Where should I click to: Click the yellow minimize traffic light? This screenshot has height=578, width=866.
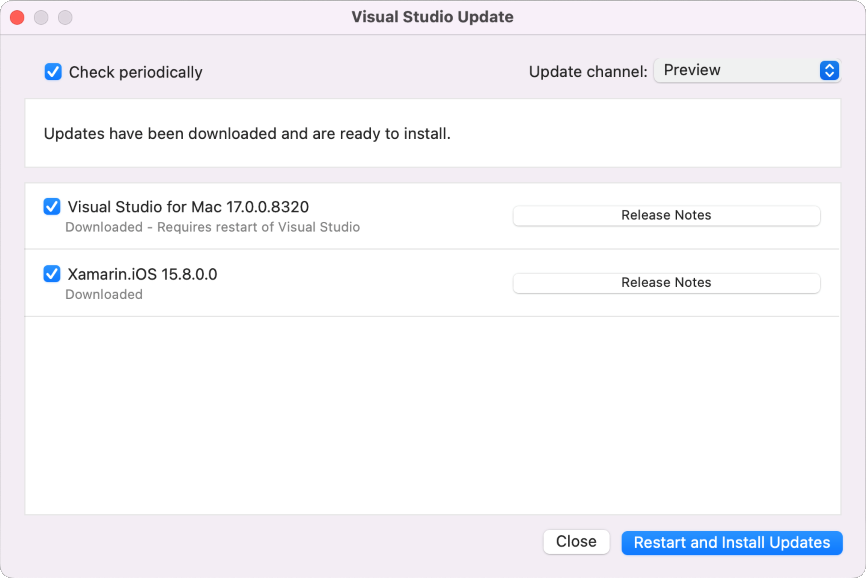[41, 17]
